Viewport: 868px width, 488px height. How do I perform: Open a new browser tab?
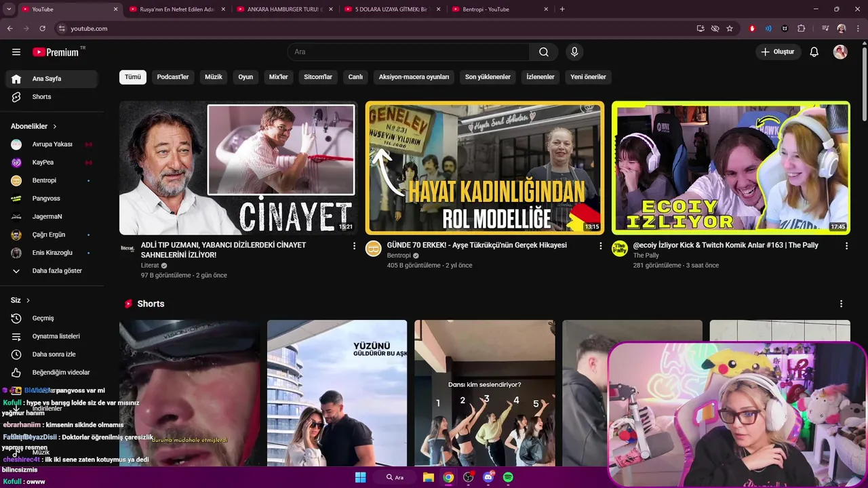click(x=562, y=9)
